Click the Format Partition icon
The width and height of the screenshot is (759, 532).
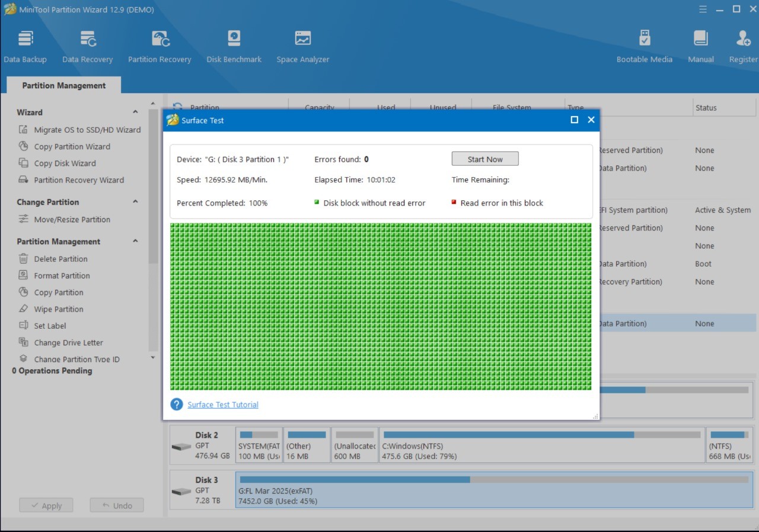coord(23,275)
